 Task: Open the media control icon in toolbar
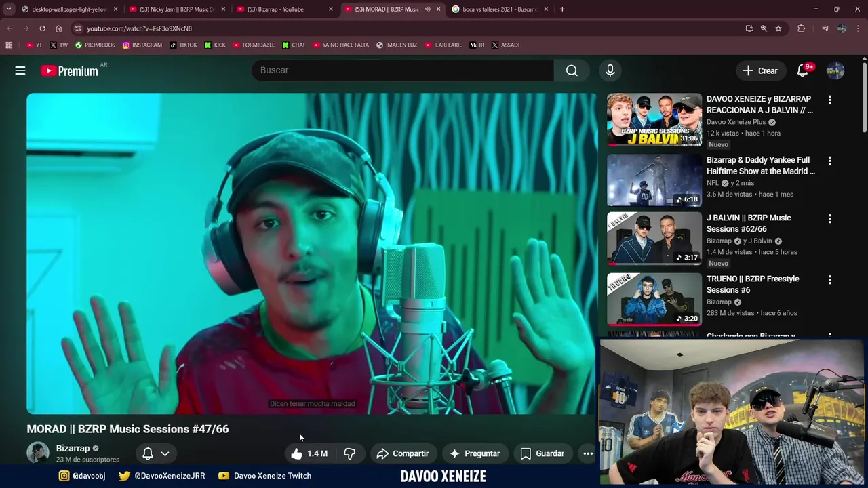[x=825, y=28]
